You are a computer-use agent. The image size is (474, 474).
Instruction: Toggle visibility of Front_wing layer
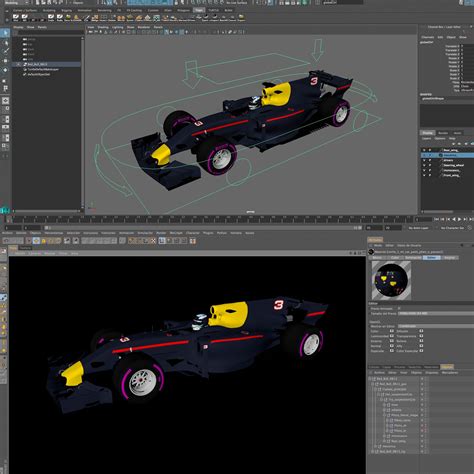424,175
